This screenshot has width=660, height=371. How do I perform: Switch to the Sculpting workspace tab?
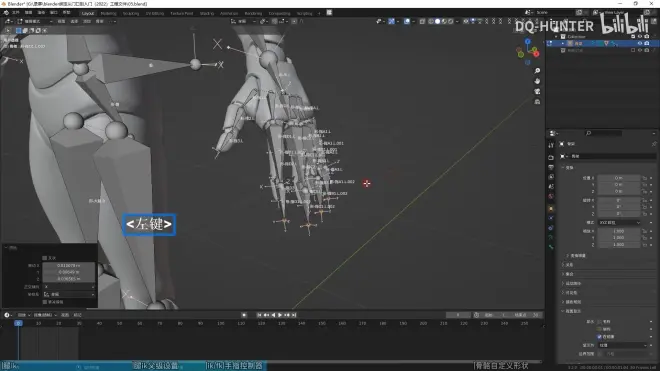tap(131, 13)
